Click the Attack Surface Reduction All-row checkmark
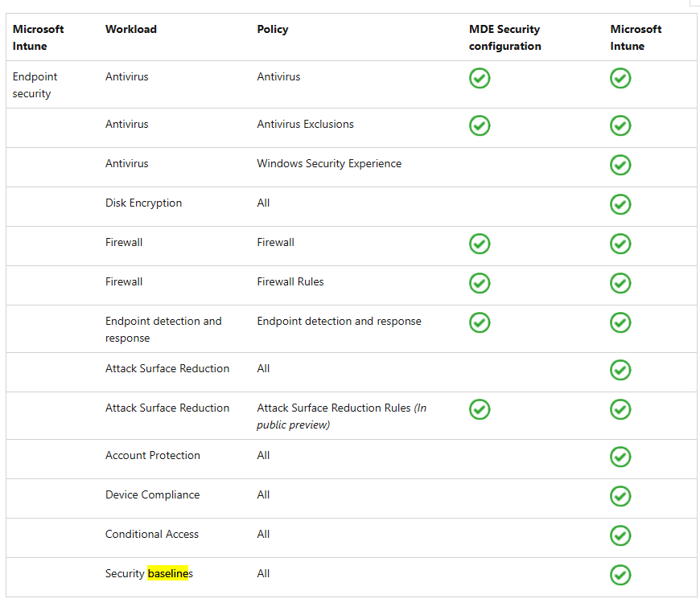Screen dimensions: 700x607 coord(620,370)
